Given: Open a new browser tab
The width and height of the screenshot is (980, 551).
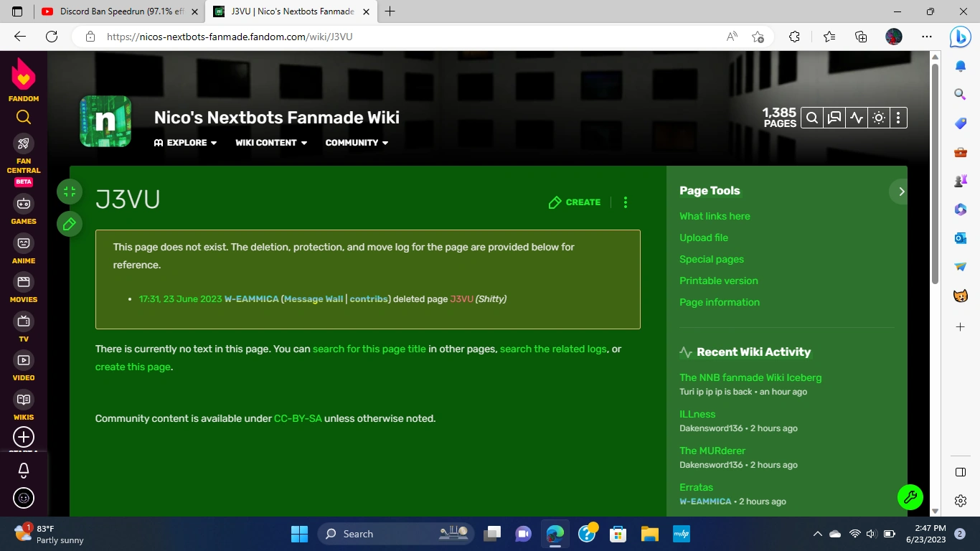Looking at the screenshot, I should pos(390,11).
